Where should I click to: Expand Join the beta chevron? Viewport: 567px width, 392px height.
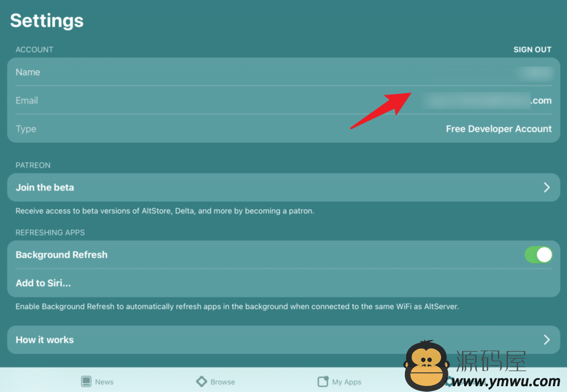[547, 187]
